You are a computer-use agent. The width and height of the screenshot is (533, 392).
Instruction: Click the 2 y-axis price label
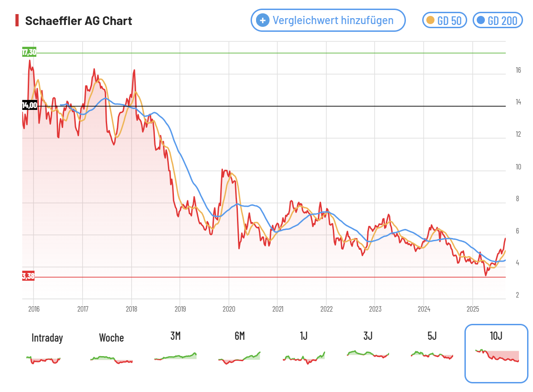518,295
